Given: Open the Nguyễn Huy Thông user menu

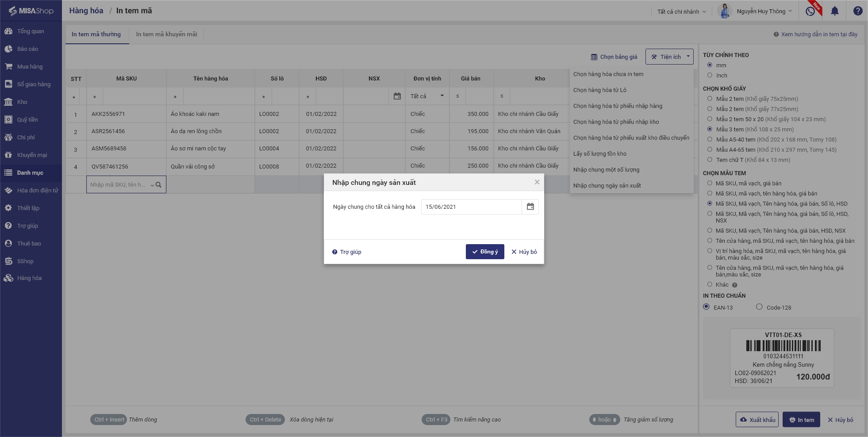Looking at the screenshot, I should click(x=764, y=11).
